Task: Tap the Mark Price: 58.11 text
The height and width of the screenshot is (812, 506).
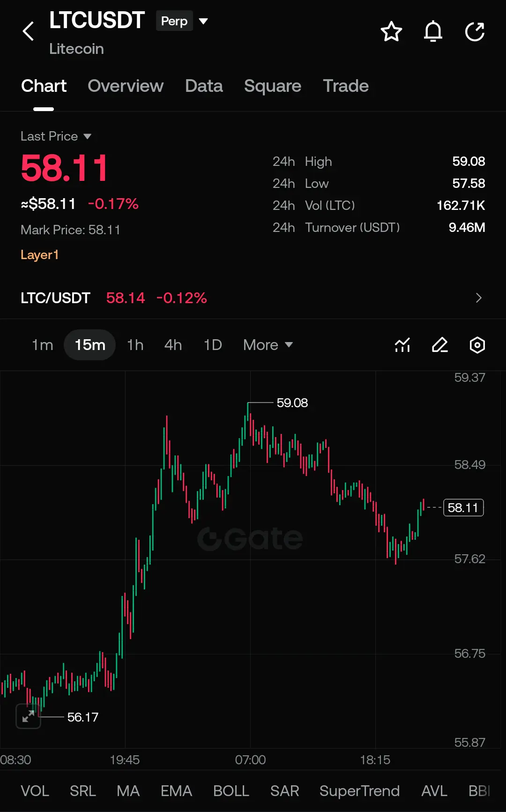Action: pos(70,230)
